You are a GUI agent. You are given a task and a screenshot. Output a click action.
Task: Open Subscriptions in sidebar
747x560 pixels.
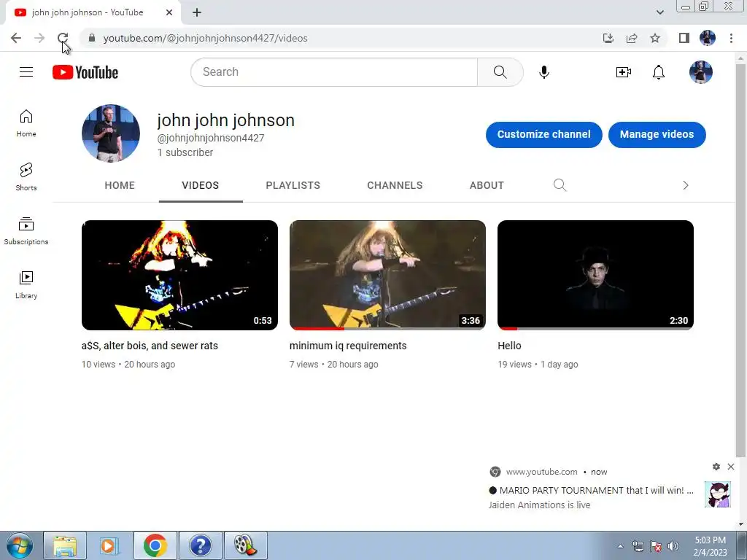26,231
